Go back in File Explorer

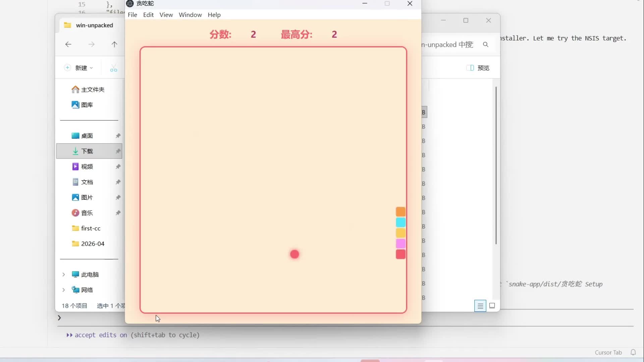(68, 44)
